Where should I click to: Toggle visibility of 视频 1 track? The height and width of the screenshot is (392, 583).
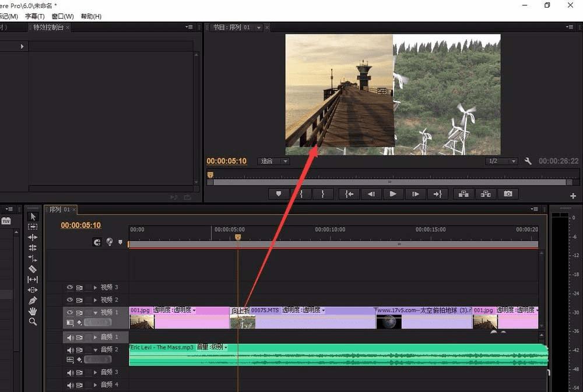click(x=70, y=312)
